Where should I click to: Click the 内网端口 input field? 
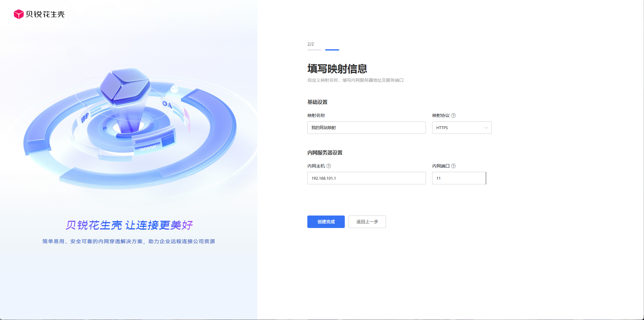459,178
